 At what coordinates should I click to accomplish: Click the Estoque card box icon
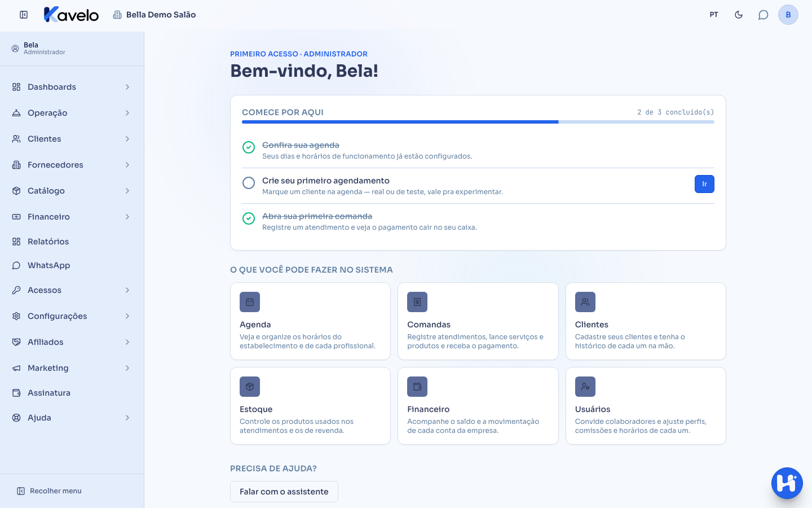tap(250, 387)
